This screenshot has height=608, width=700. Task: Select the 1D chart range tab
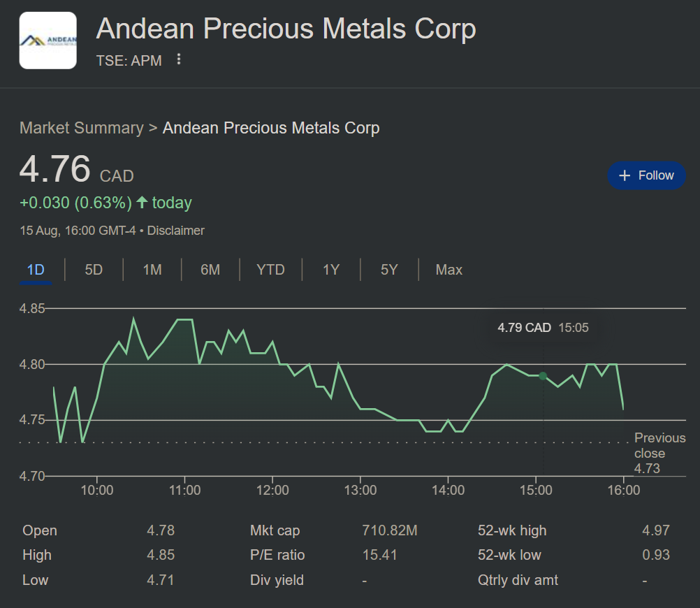pos(36,270)
